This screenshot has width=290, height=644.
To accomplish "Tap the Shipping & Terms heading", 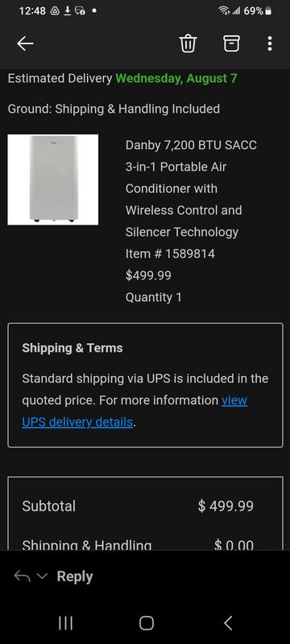I will click(x=72, y=348).
